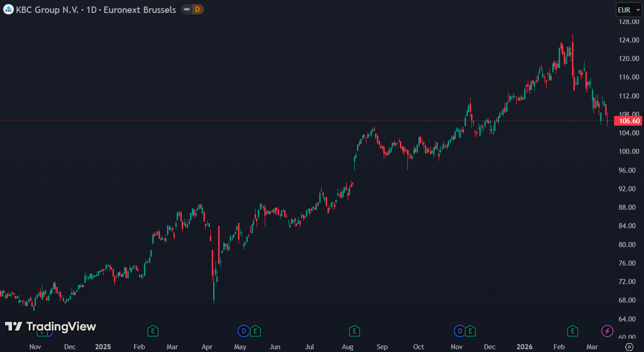Click the Jul label on time axis
This screenshot has height=352, width=644.
click(x=310, y=347)
